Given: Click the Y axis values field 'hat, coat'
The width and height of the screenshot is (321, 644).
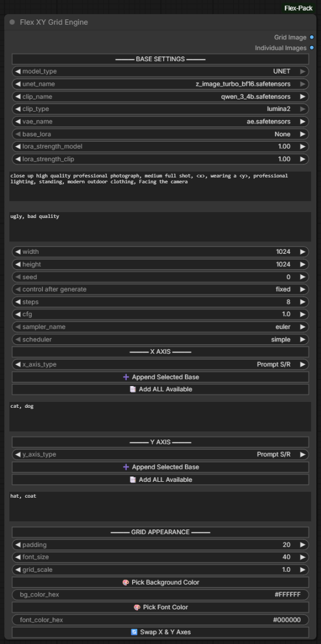Looking at the screenshot, I should point(160,507).
